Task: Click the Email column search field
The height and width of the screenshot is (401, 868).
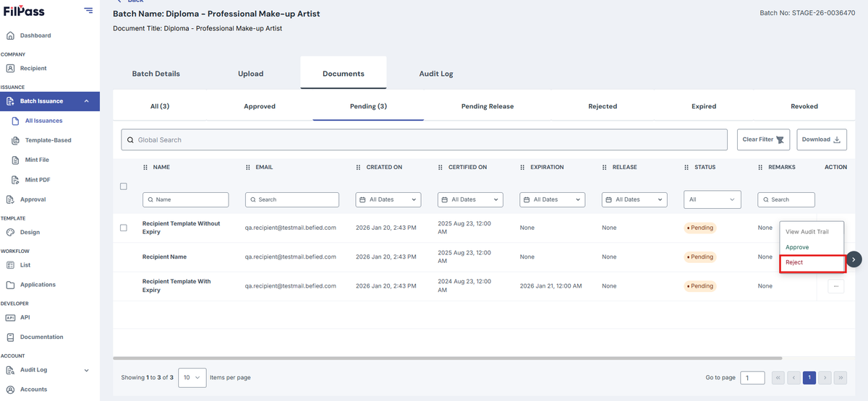Action: click(x=292, y=199)
